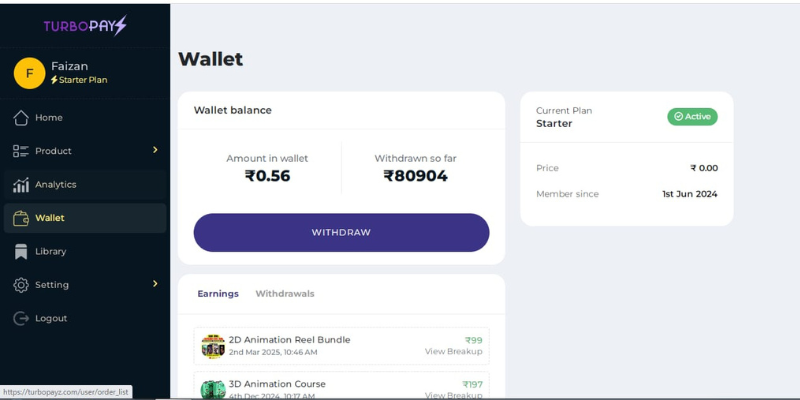
Task: Switch to the Withdrawals tab
Action: pyautogui.click(x=285, y=294)
